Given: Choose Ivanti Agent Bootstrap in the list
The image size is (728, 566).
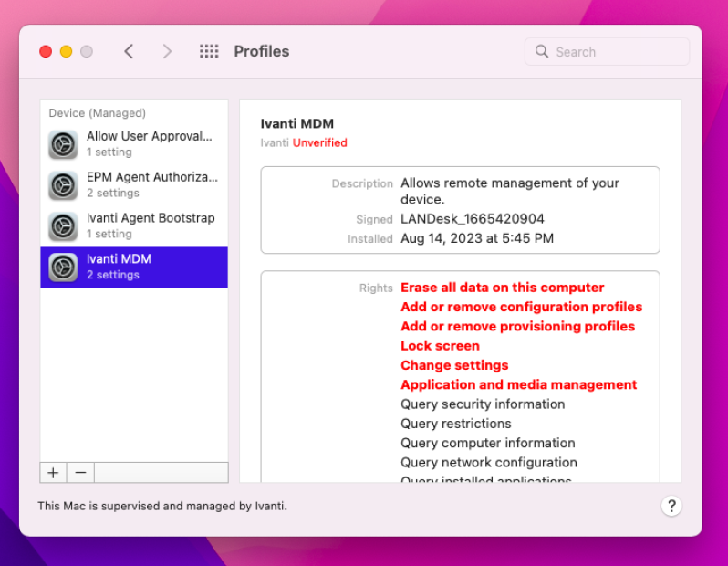Looking at the screenshot, I should [151, 225].
